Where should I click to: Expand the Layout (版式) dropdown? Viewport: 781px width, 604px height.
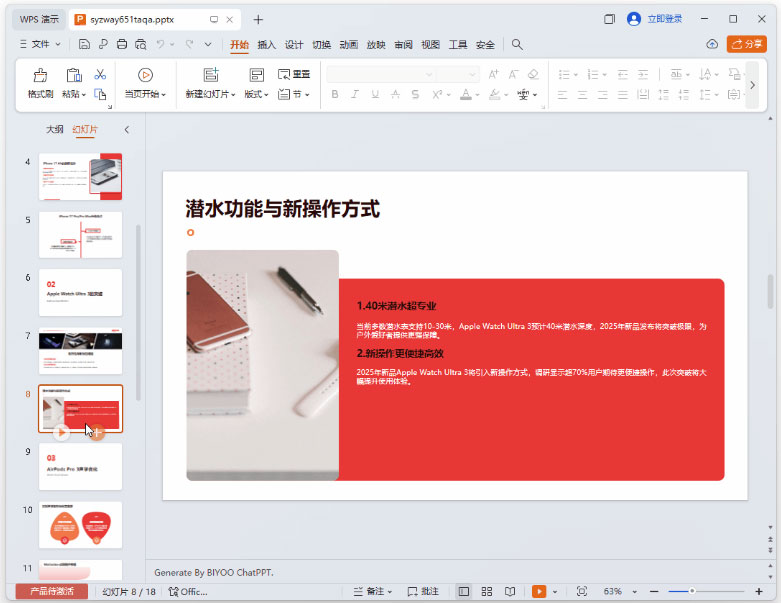tap(257, 94)
